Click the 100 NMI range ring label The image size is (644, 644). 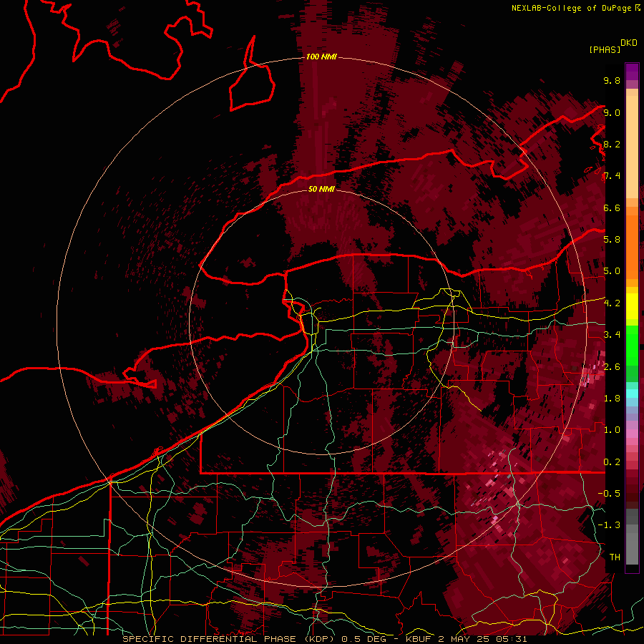(x=321, y=57)
